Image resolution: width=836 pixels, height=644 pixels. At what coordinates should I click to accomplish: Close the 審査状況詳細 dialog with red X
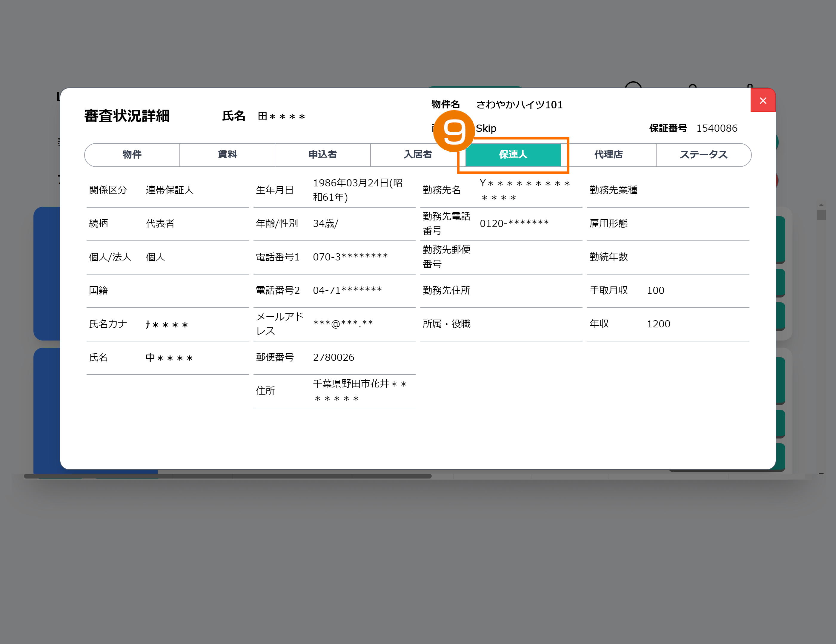point(763,101)
